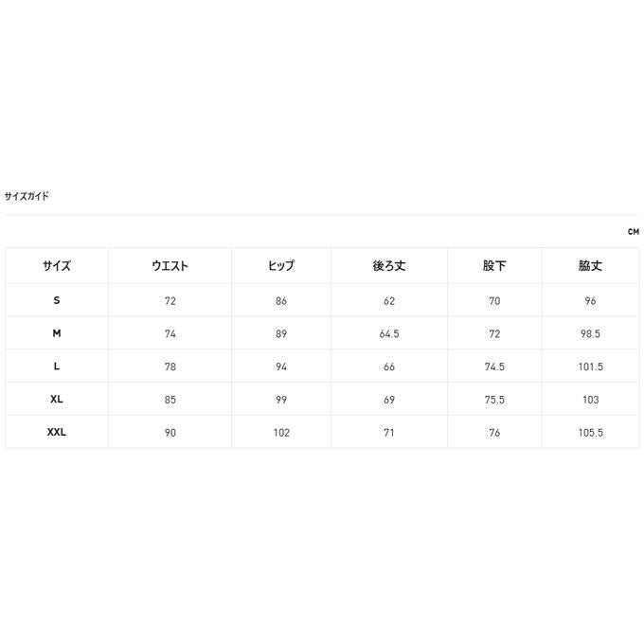This screenshot has height=644, width=644.
Task: Select the XXL size row label
Action: (x=57, y=432)
